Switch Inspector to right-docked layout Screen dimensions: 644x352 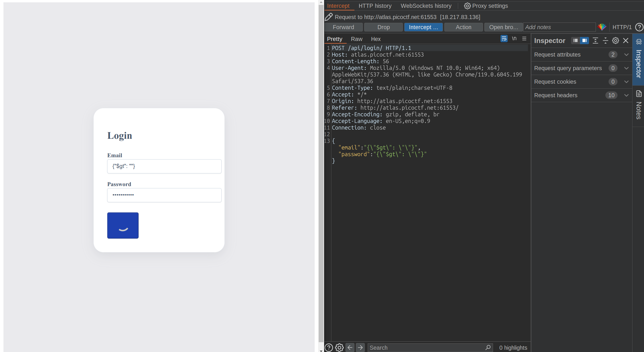[x=584, y=41]
